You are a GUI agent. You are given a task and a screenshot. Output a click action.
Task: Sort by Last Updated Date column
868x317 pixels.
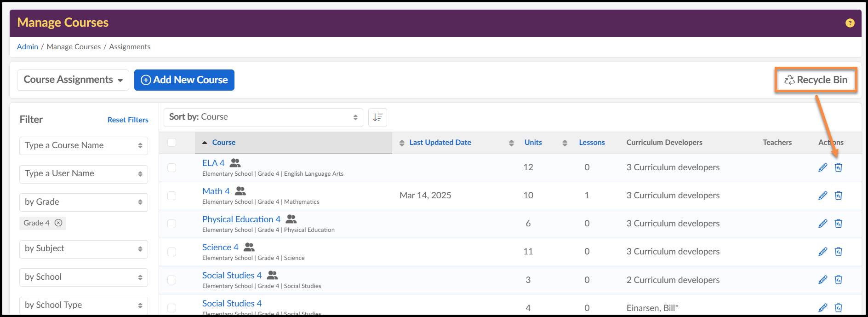pyautogui.click(x=440, y=143)
